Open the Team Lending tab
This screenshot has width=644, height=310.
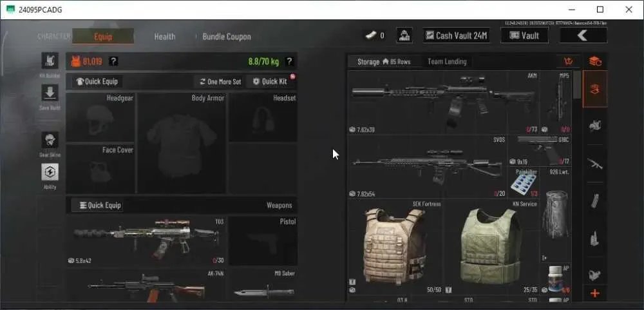pos(447,62)
